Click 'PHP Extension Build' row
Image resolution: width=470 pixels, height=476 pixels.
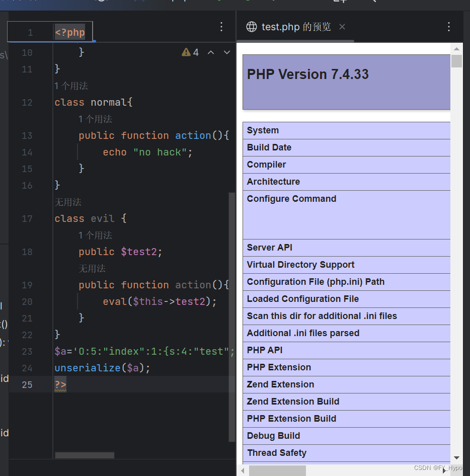(346, 419)
